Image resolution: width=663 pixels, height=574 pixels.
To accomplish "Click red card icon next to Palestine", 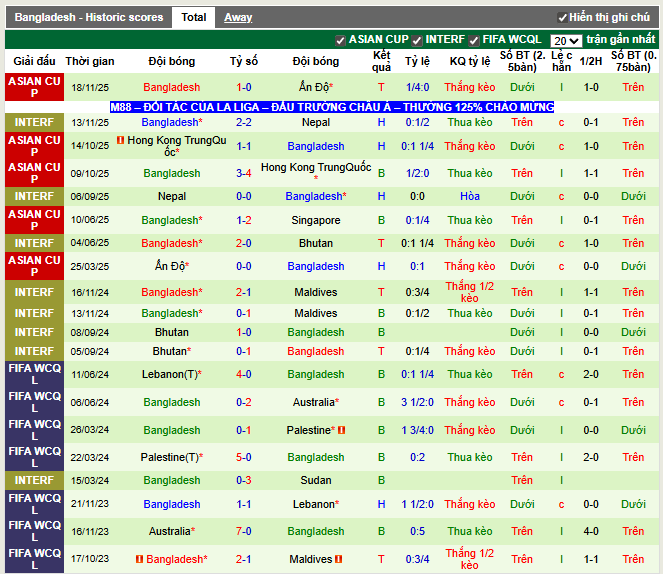I will tap(341, 430).
